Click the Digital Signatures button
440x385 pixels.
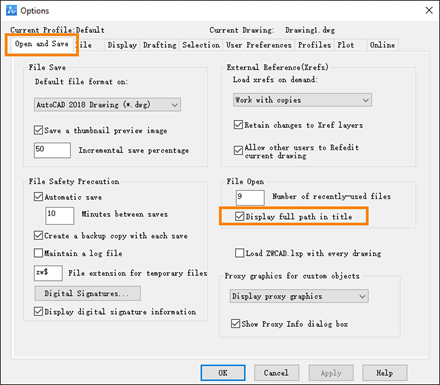[87, 293]
